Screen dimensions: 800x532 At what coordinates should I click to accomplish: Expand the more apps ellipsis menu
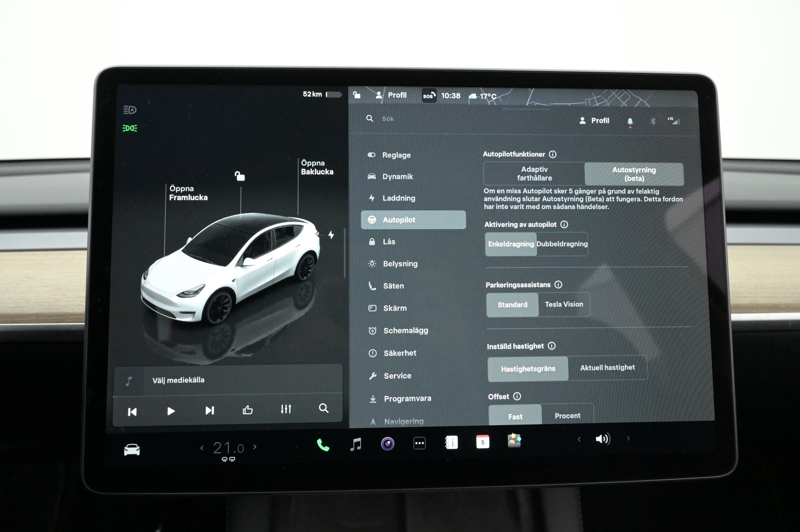coord(420,443)
